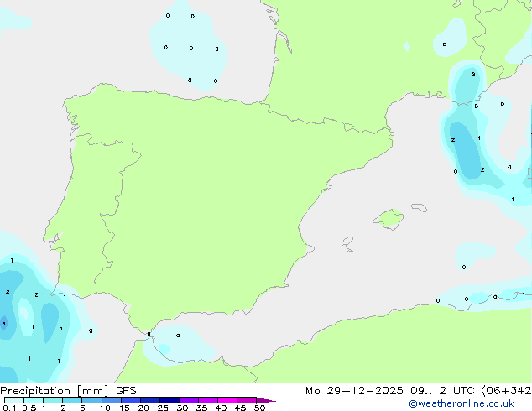Image resolution: width=532 pixels, height=411 pixels.
Task: Click Mallorca island on the map
Action: (389, 219)
